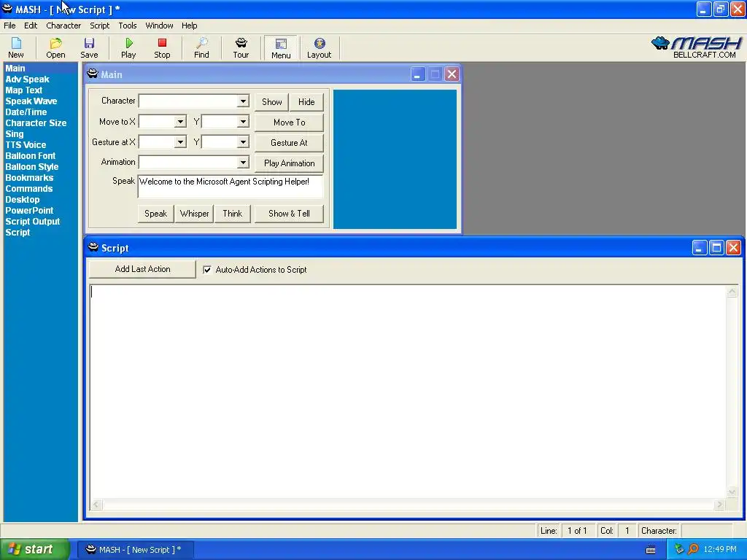Click the Add Last Action button
Screen dimensions: 747x560
[x=142, y=269]
